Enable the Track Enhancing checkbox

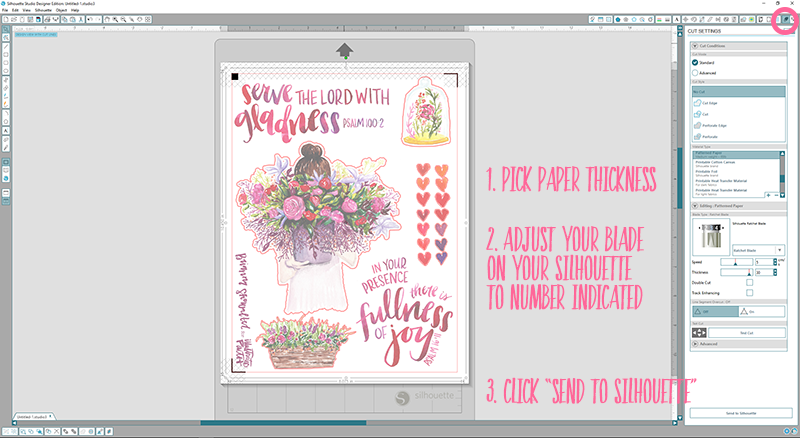[749, 293]
